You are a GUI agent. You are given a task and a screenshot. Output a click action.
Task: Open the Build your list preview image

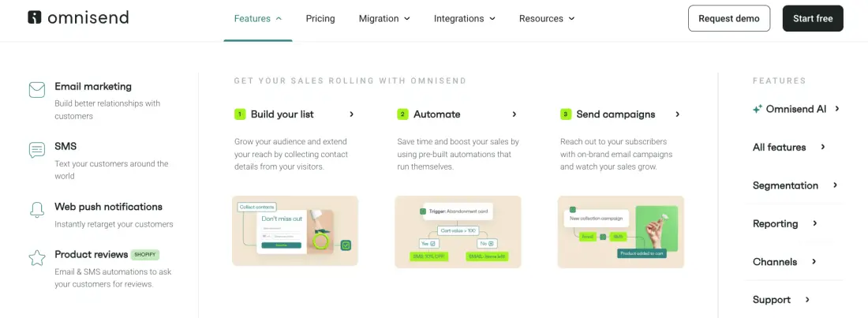tap(295, 231)
